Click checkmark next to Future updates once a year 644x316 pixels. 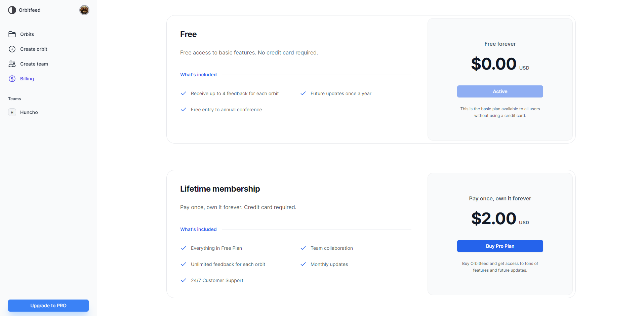click(303, 93)
